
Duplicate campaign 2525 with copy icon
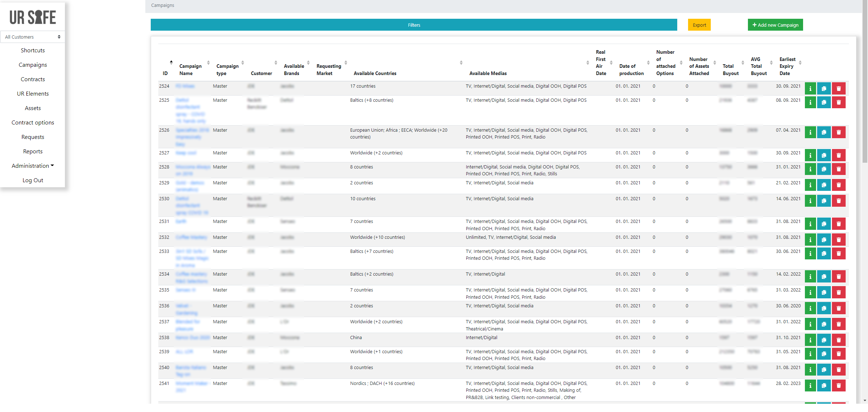[x=824, y=102]
